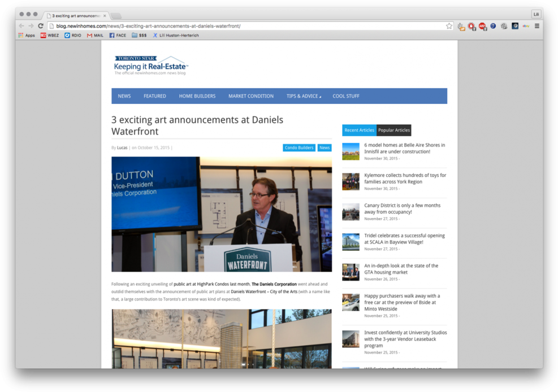
Task: Bookmark this page with the star icon
Action: click(449, 26)
